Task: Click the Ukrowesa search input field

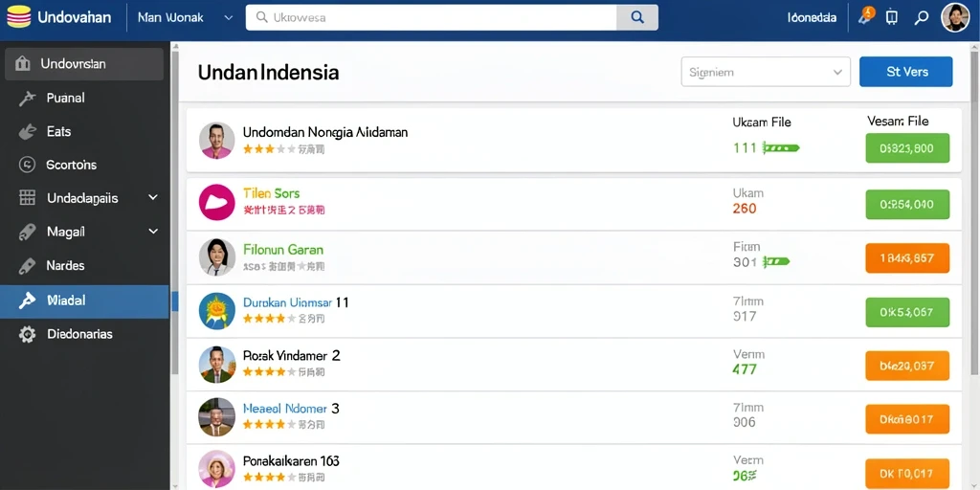Action: pyautogui.click(x=432, y=17)
